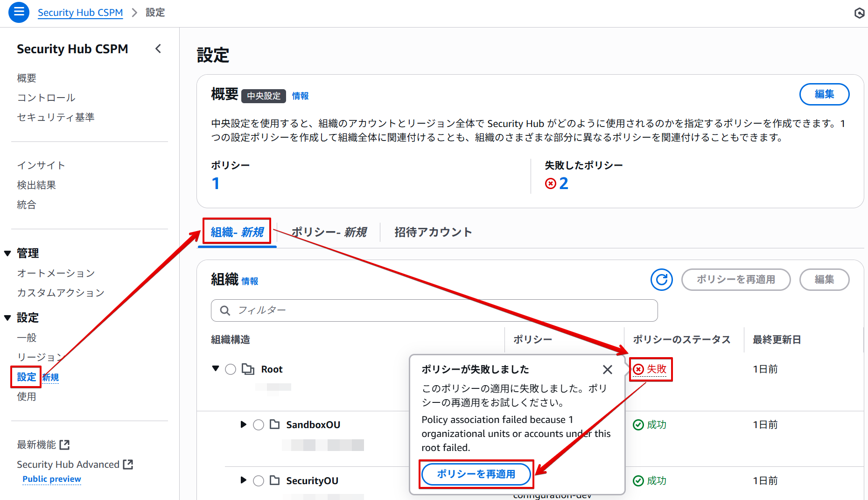Viewport: 868px width, 500px height.
Task: Open the ポリシー count 1 link
Action: click(x=216, y=183)
